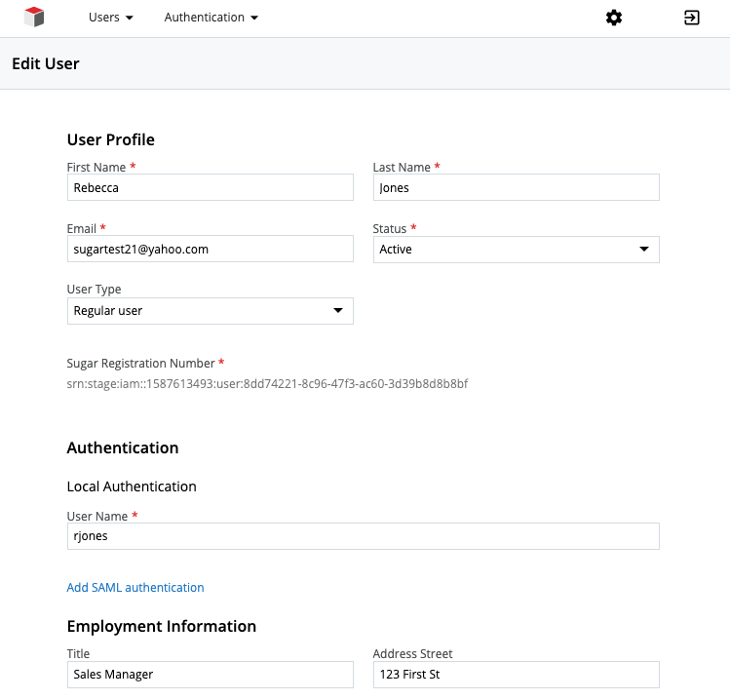The image size is (730, 700).
Task: Click the Edit User page heading
Action: [46, 64]
